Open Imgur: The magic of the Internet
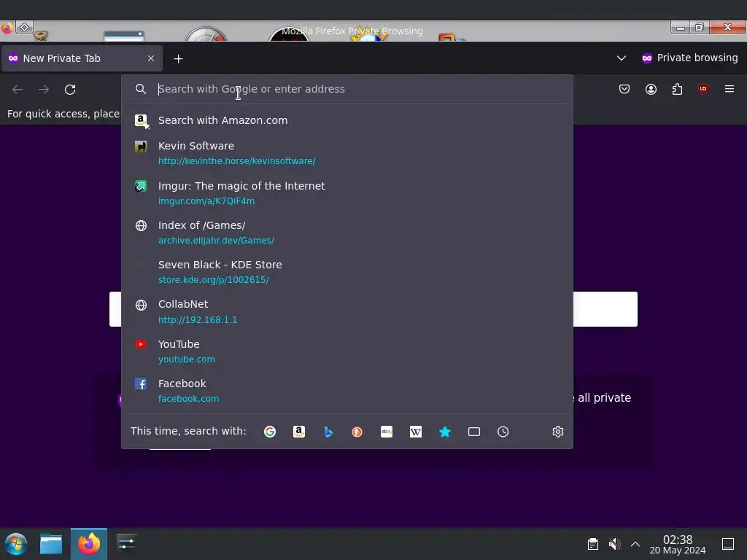The height and width of the screenshot is (560, 747). 347,192
